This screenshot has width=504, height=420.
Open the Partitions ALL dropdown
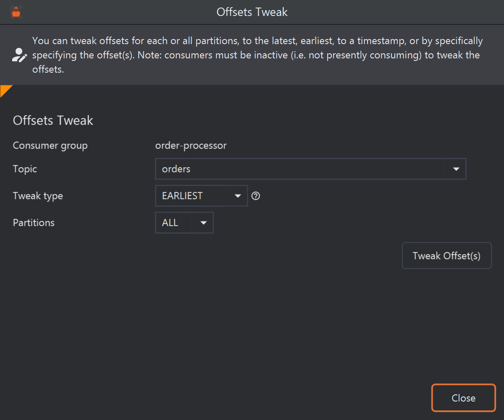[x=184, y=223]
